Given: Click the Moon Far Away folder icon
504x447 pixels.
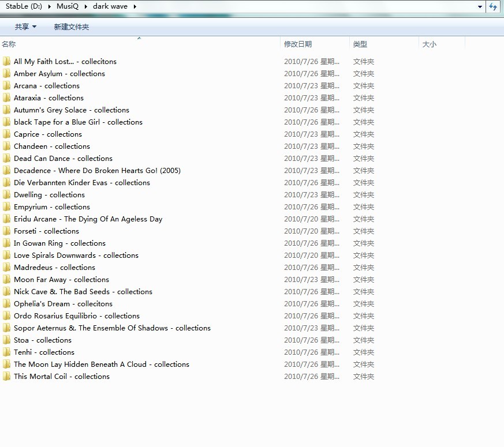Looking at the screenshot, I should pos(6,279).
